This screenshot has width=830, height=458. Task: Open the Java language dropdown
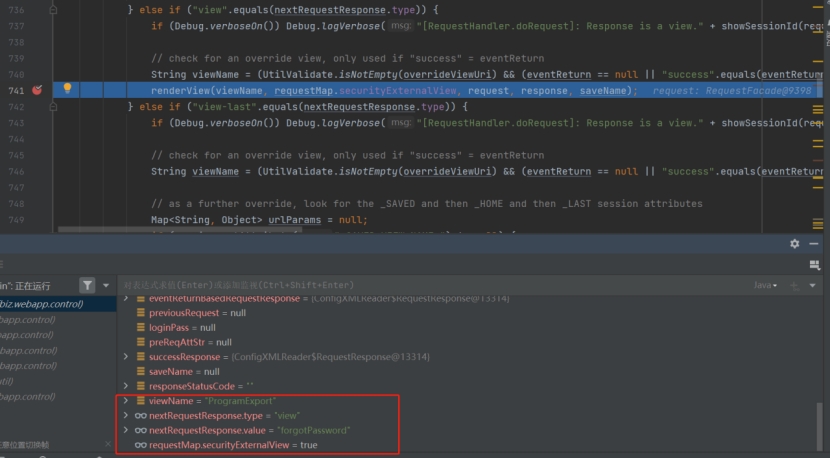(765, 285)
